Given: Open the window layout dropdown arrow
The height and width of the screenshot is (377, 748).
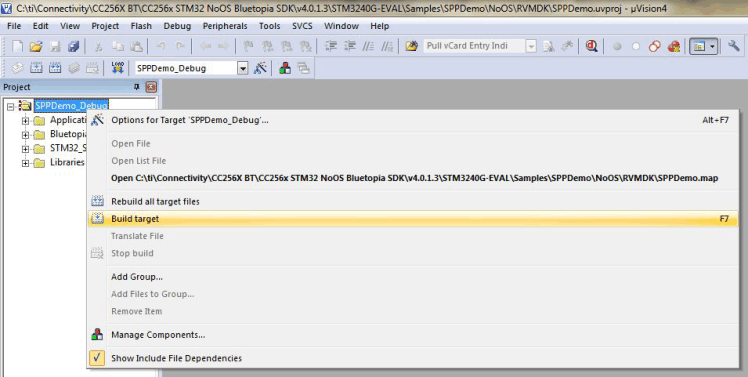Looking at the screenshot, I should [x=712, y=46].
